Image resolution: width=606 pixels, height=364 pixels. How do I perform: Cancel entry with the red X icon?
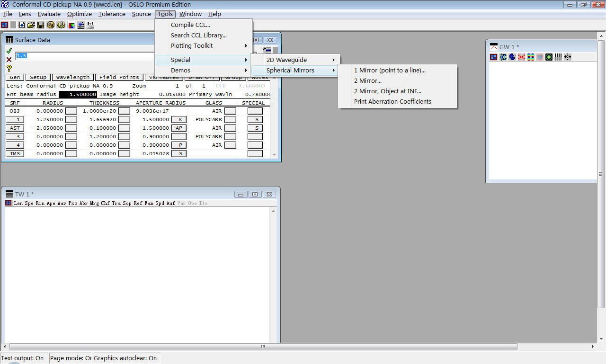(9, 59)
